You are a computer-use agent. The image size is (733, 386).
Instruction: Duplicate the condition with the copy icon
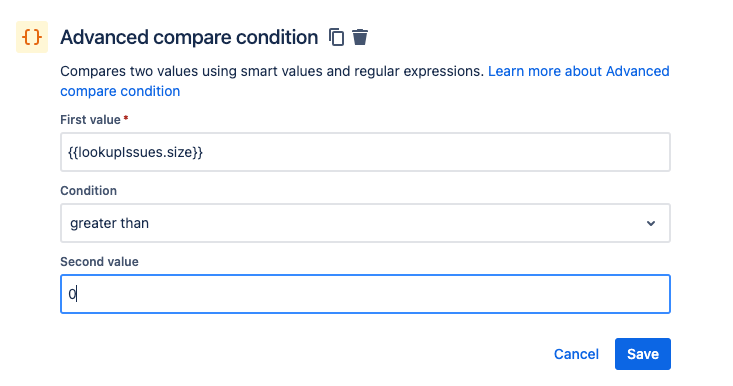tap(336, 37)
